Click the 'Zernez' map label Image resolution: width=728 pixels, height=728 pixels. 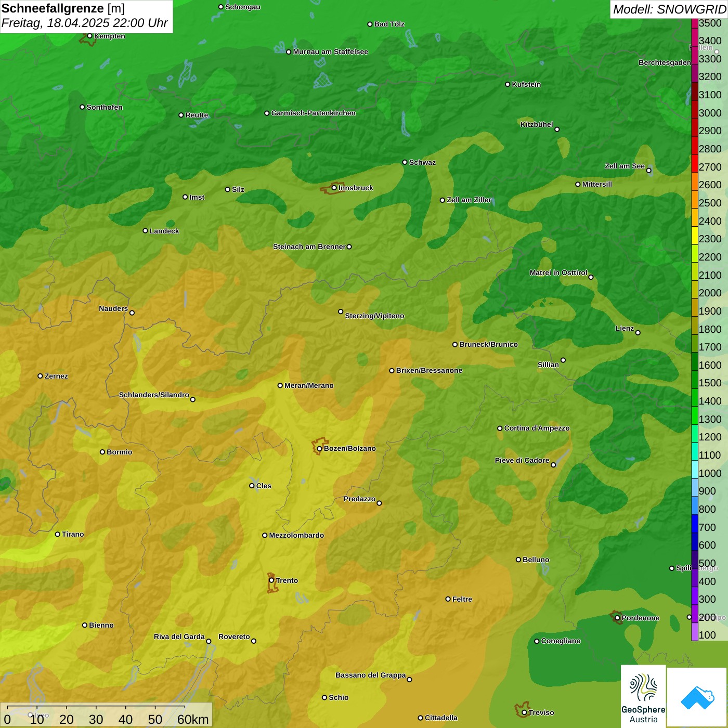click(56, 376)
